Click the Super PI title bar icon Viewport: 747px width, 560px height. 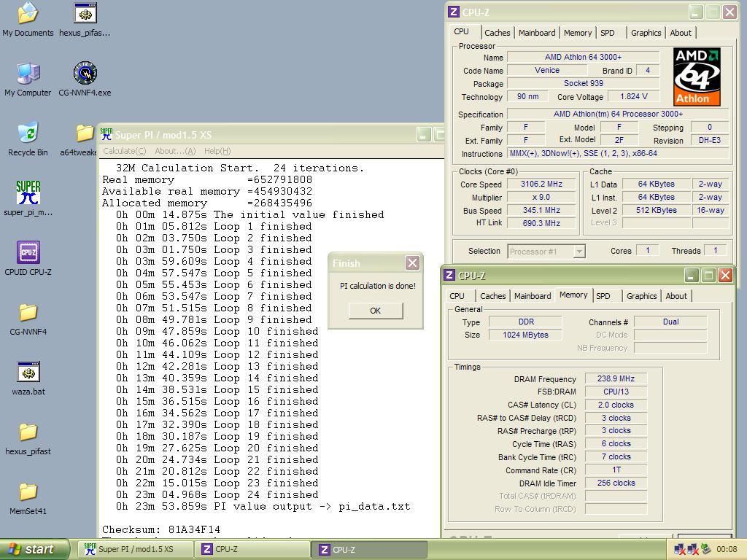[107, 135]
